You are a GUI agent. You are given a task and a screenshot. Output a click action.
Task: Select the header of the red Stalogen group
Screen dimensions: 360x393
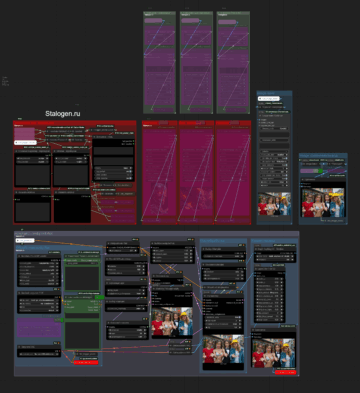pyautogui.click(x=75, y=123)
